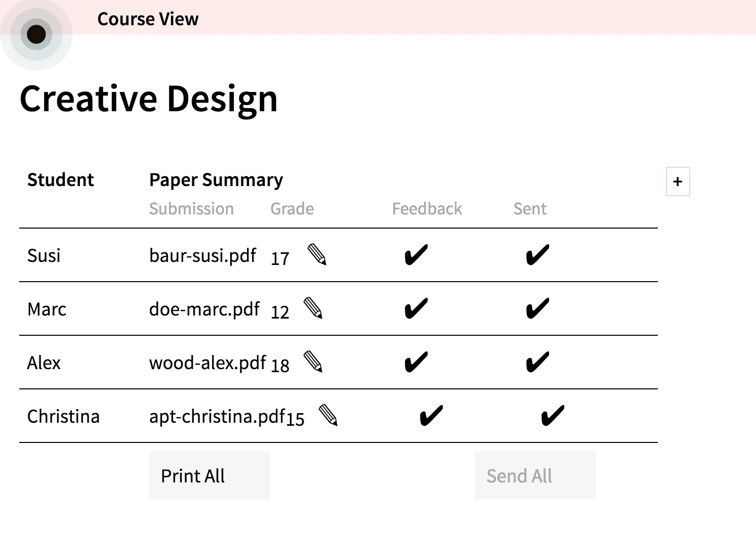Click grade value 18 for Alex
Screen dimensions: 756x535
[x=280, y=366]
